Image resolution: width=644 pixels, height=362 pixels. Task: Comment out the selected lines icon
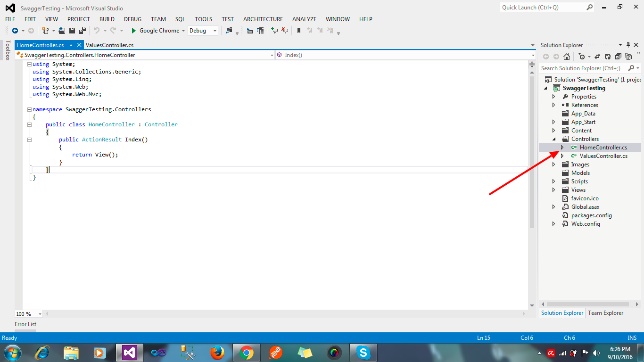tap(274, 31)
